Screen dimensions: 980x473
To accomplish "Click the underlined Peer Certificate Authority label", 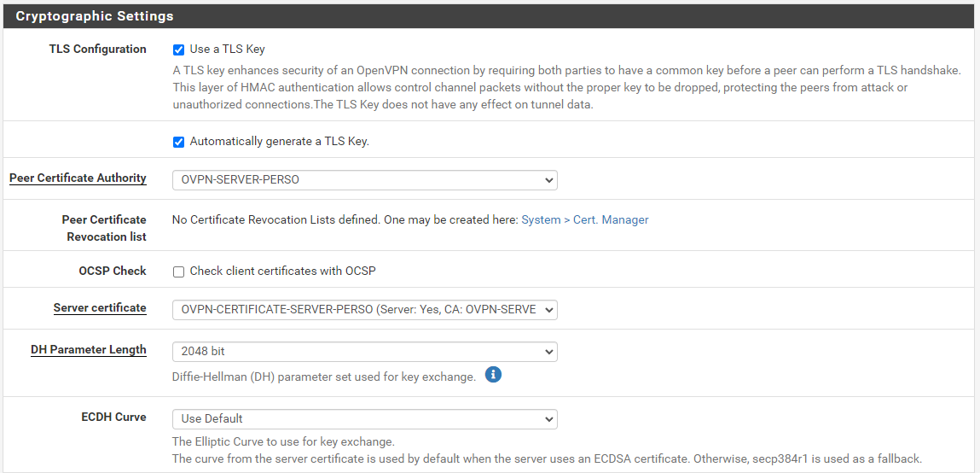I will coord(78,178).
